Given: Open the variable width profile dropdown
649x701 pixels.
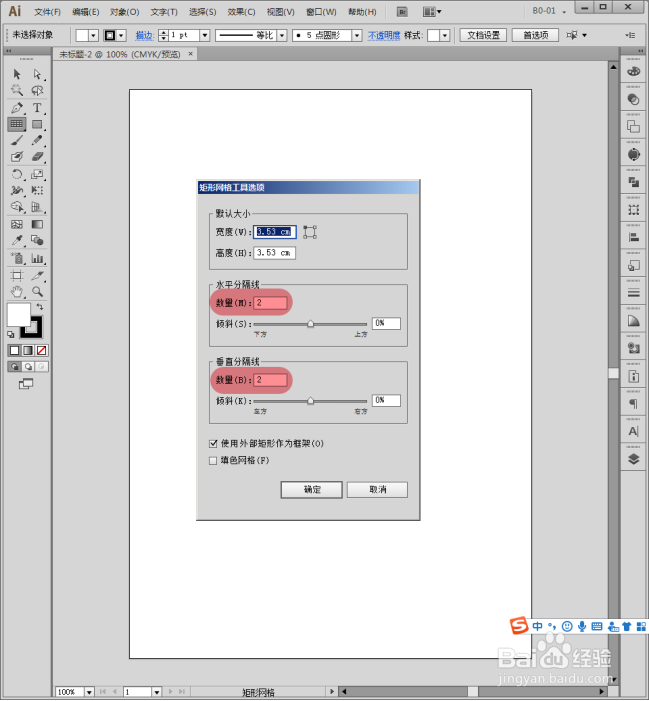Looking at the screenshot, I should (282, 35).
